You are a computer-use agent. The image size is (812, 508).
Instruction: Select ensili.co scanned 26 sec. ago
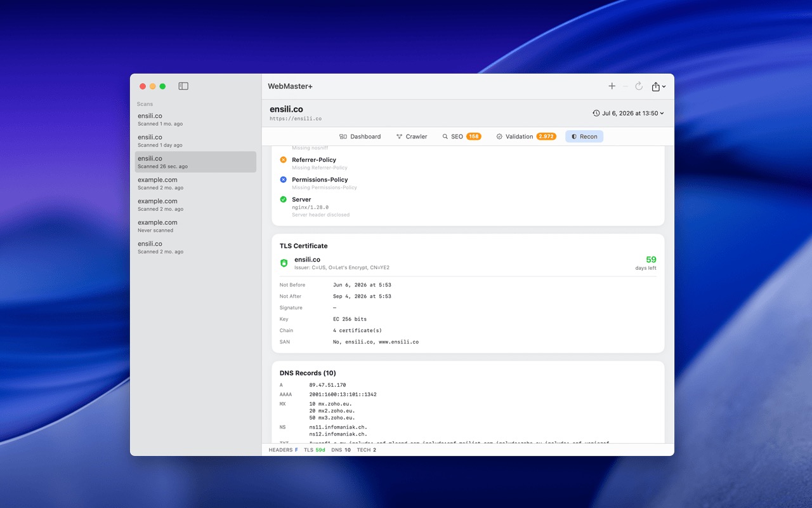[195, 162]
